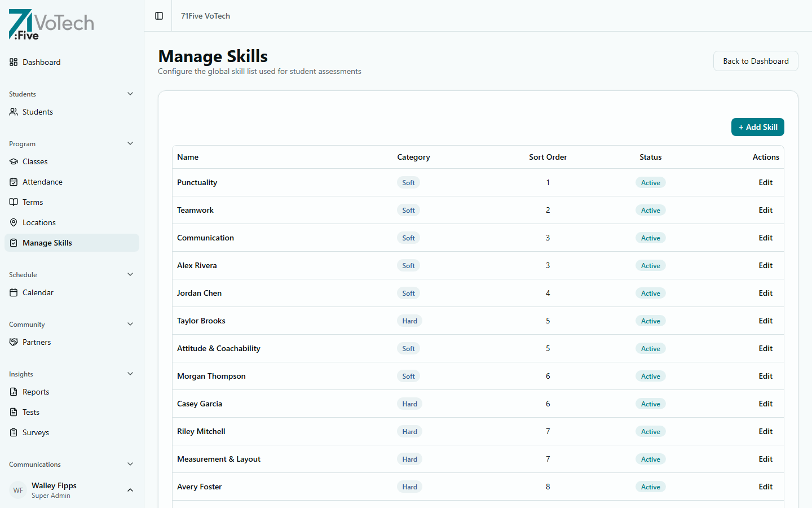The width and height of the screenshot is (812, 508).
Task: Click the Add Skill button
Action: pos(757,127)
